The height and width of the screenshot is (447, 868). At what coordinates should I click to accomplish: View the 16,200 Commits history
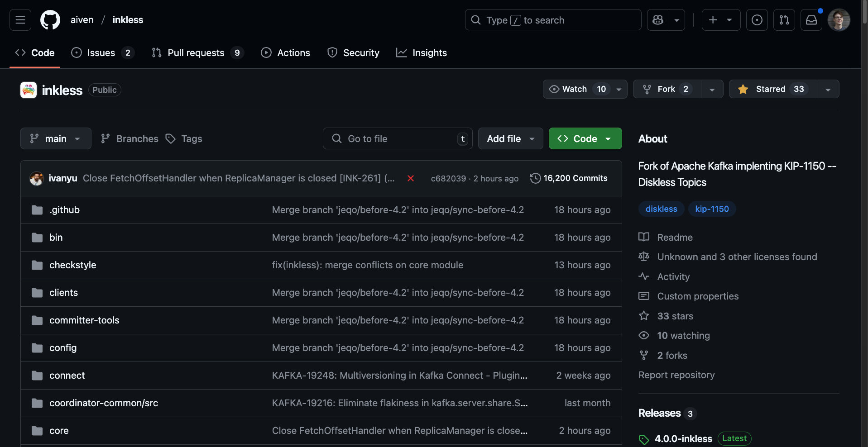point(569,178)
